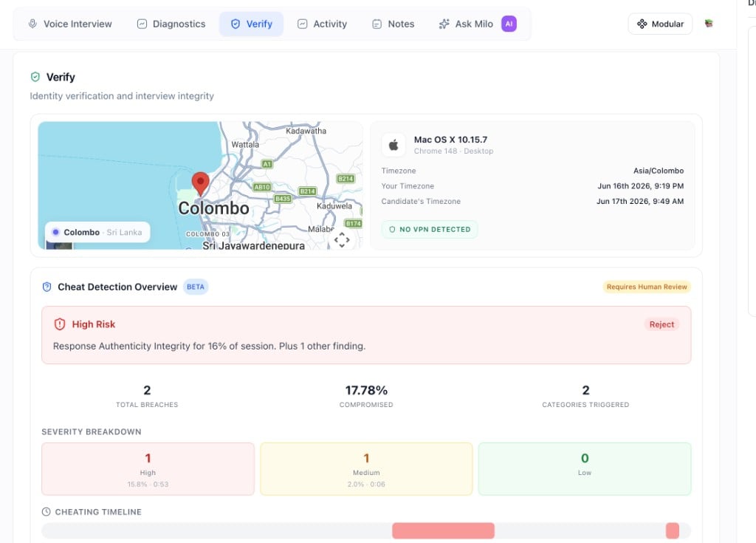
Task: Go to the Notes tab
Action: (x=394, y=24)
